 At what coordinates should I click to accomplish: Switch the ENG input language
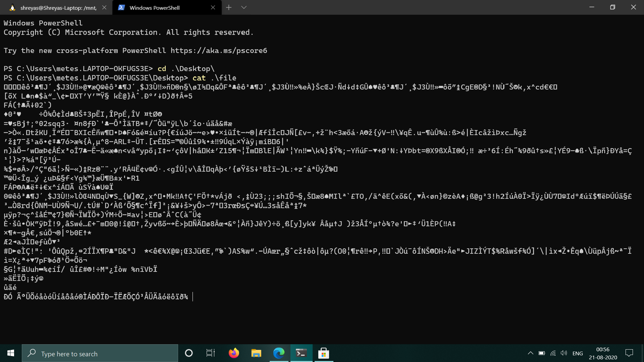pyautogui.click(x=578, y=353)
